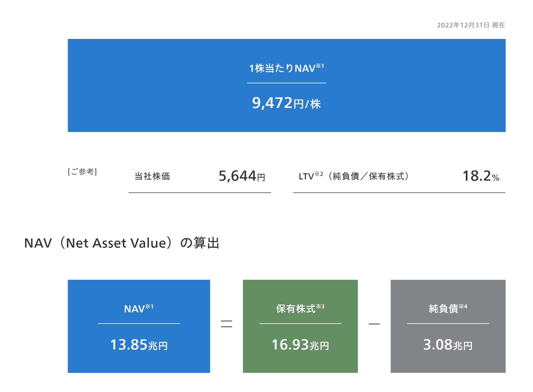Click the equals sign between the boxes
Viewport: 533px width, 392px height.
(x=226, y=324)
